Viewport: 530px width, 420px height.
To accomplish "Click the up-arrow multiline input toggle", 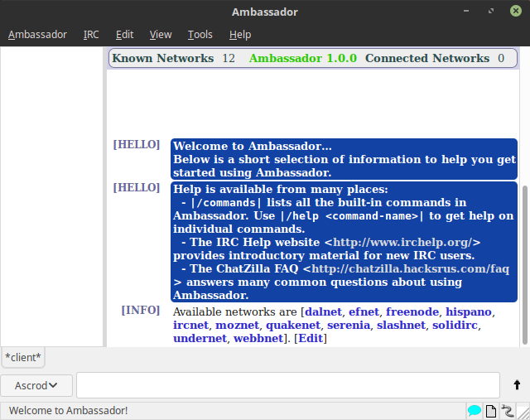I will pos(517,385).
